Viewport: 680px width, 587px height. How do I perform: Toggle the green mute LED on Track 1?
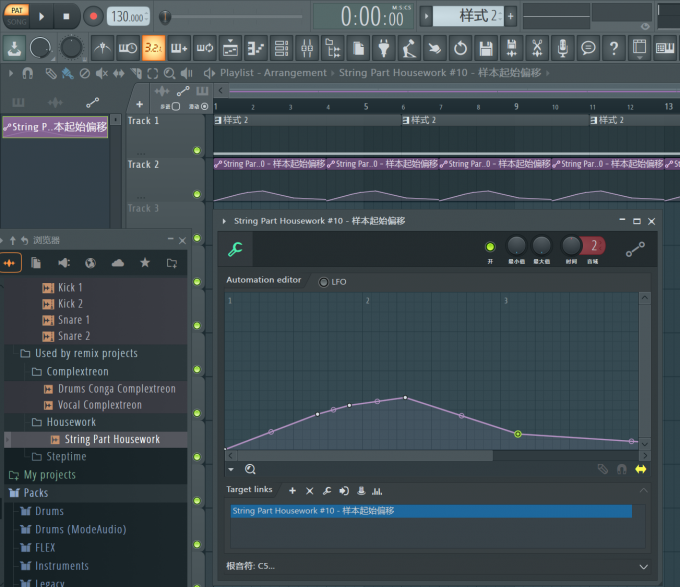click(x=197, y=150)
